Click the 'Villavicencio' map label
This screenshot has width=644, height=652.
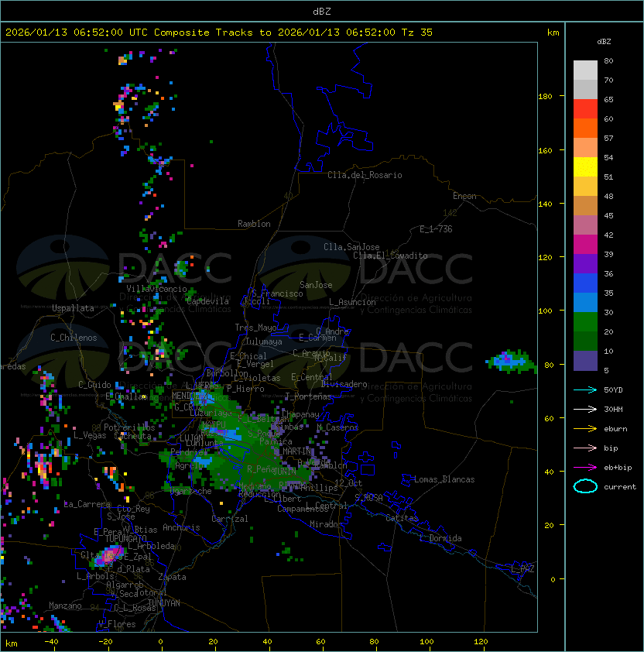pyautogui.click(x=156, y=289)
